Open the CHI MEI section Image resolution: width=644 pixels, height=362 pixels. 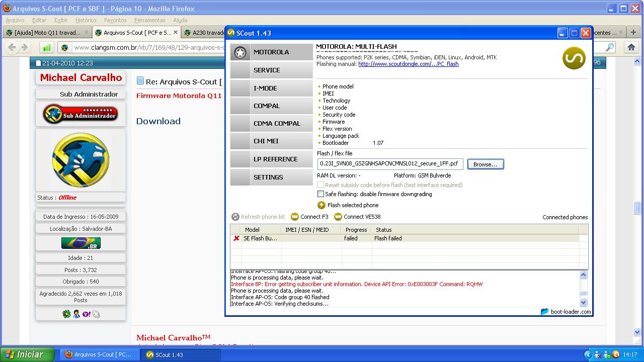[272, 141]
